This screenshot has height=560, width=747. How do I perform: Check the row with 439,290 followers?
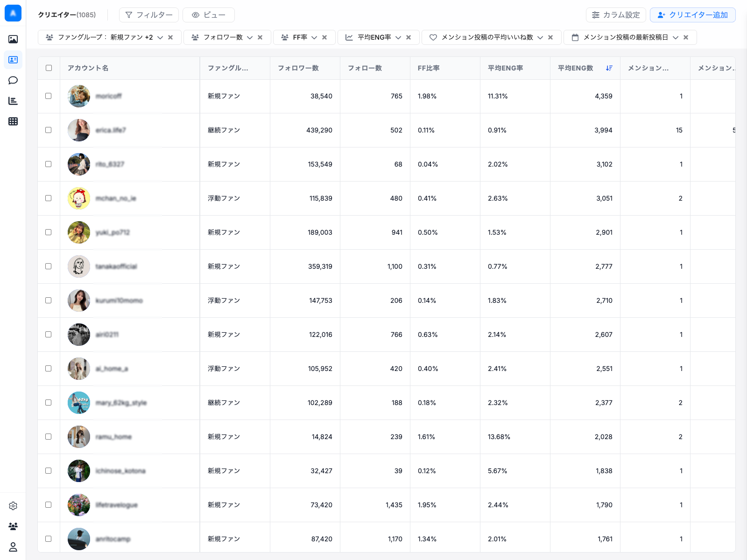click(x=49, y=130)
